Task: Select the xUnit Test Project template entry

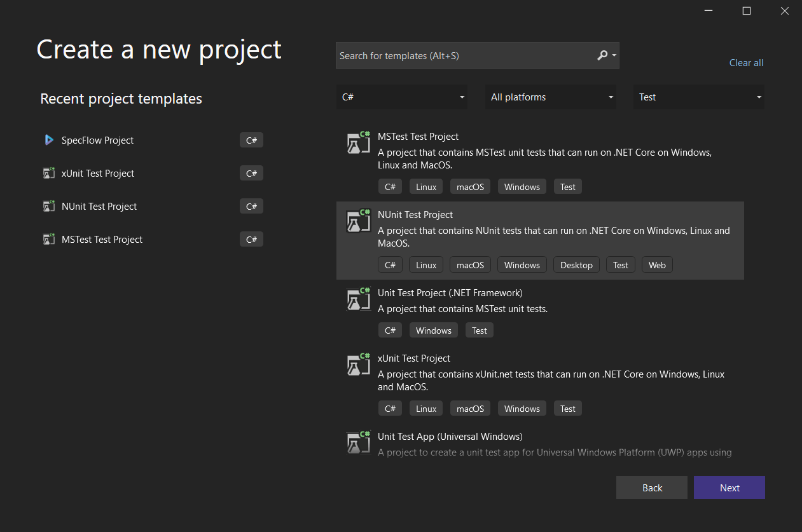Action: [x=540, y=381]
